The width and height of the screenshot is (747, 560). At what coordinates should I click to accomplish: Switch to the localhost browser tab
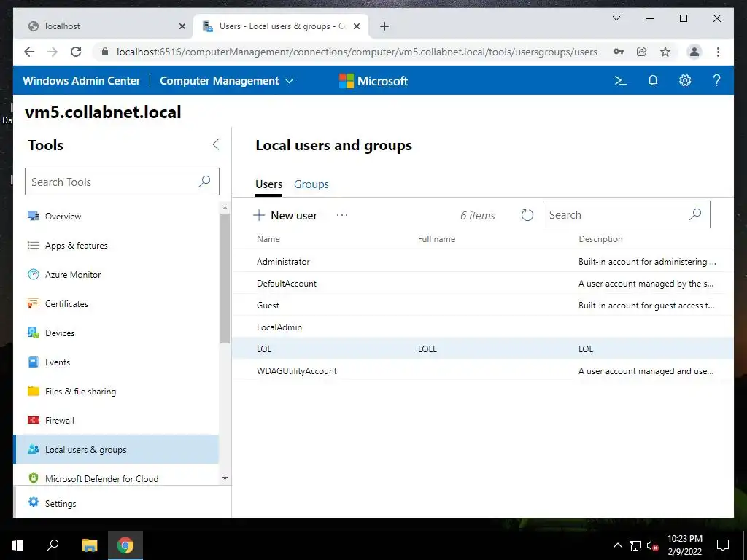102,26
